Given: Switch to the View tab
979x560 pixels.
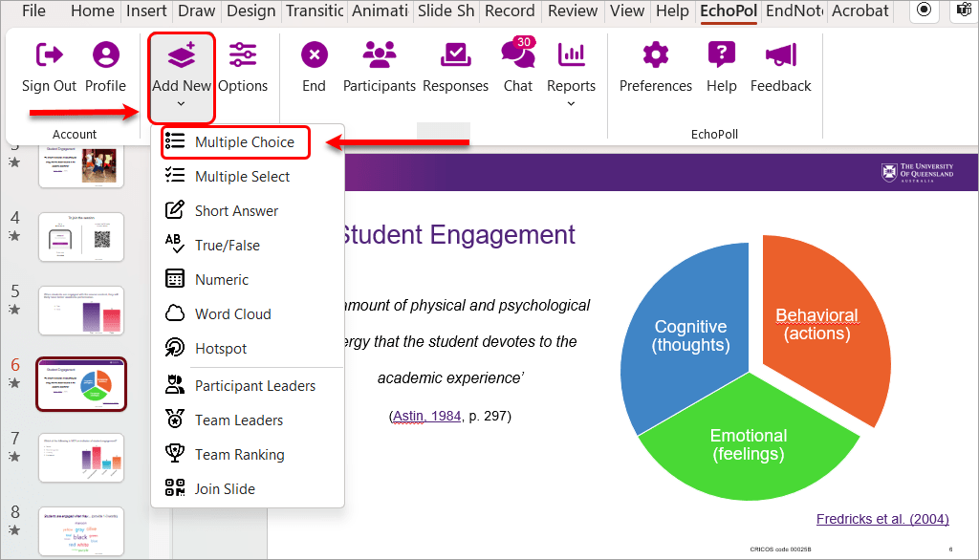Looking at the screenshot, I should point(627,11).
